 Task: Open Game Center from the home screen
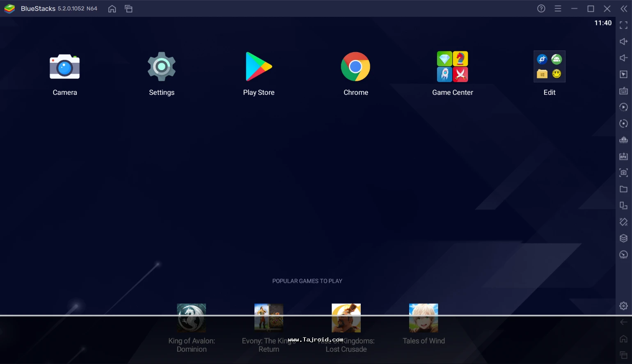tap(452, 67)
